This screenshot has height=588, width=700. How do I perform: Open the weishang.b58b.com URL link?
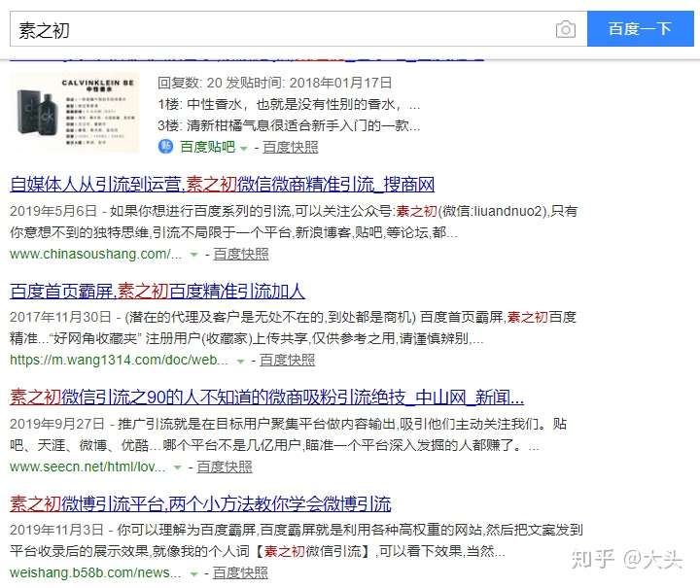coord(95,572)
